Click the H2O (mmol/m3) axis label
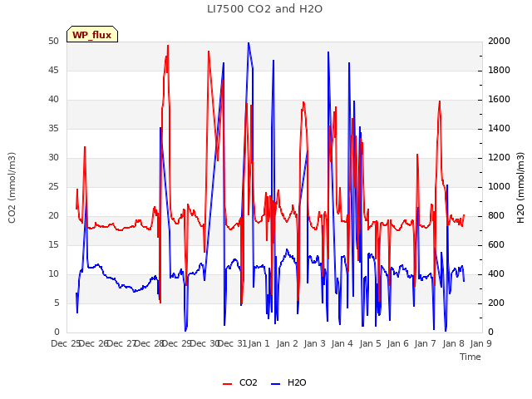 [x=520, y=188]
